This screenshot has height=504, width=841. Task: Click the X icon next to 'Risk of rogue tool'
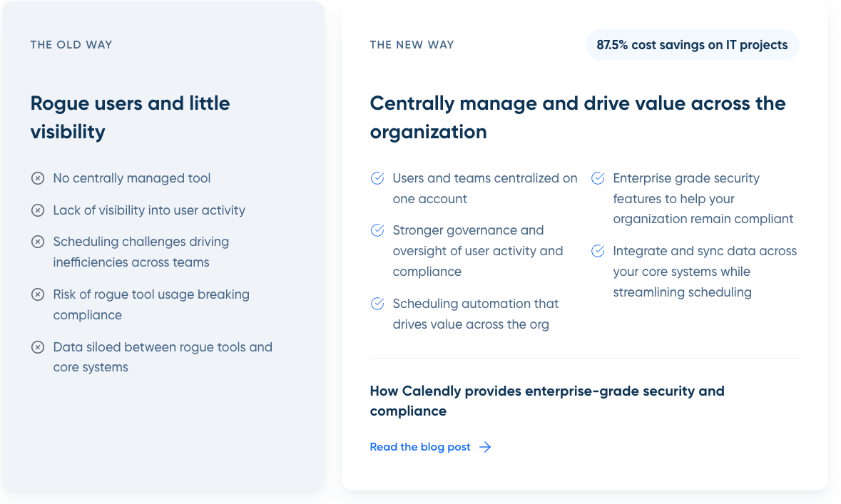tap(38, 294)
